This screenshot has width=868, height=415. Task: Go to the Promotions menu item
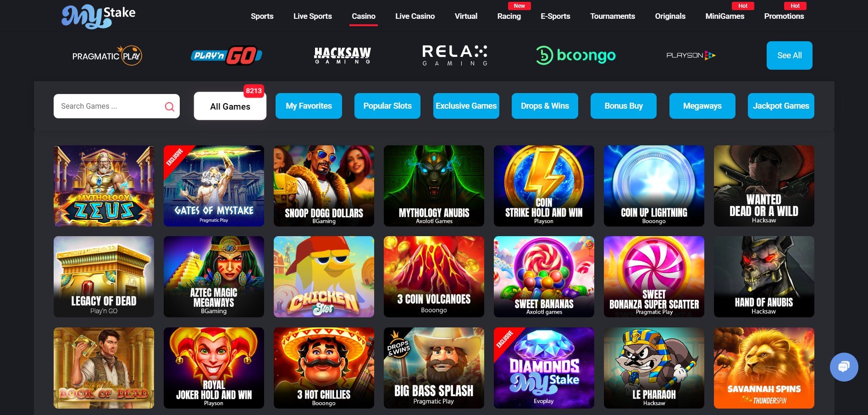784,16
